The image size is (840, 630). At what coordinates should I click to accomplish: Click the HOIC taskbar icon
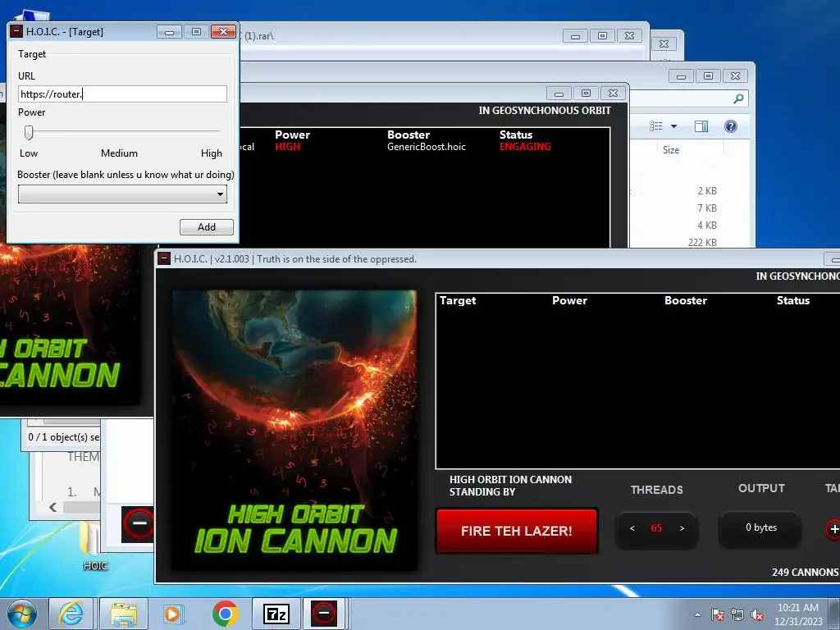click(x=324, y=614)
